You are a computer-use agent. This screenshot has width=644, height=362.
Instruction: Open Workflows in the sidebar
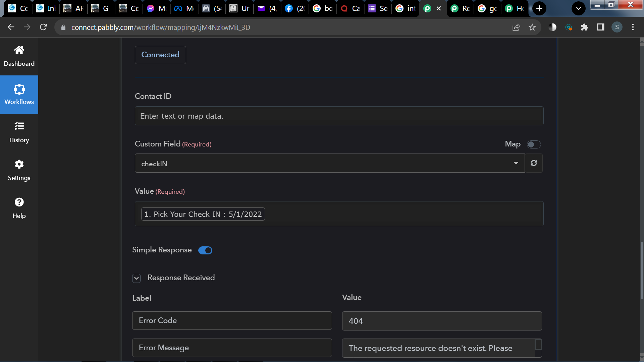click(x=19, y=95)
